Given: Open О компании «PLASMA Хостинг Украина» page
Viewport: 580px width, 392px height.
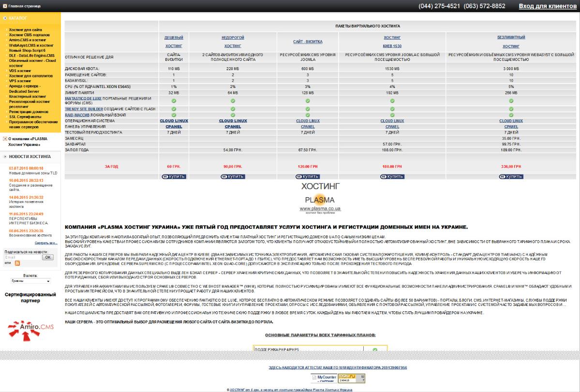Looking at the screenshot, I should pos(28,142).
